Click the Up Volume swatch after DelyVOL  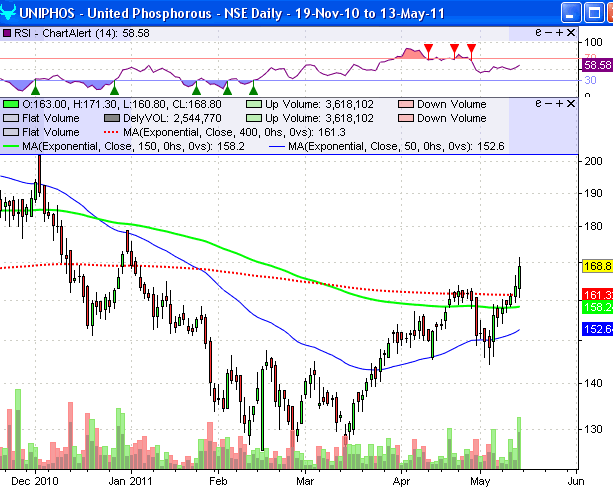pos(254,118)
